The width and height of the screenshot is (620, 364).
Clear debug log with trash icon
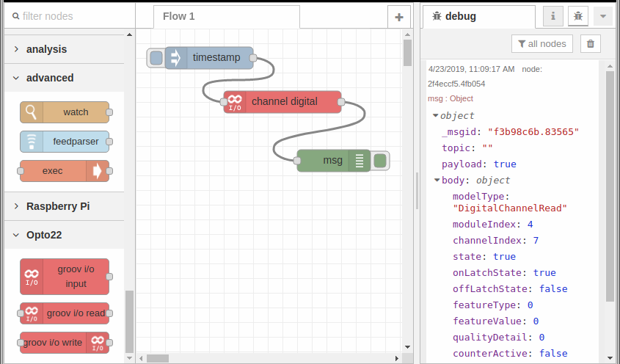591,43
